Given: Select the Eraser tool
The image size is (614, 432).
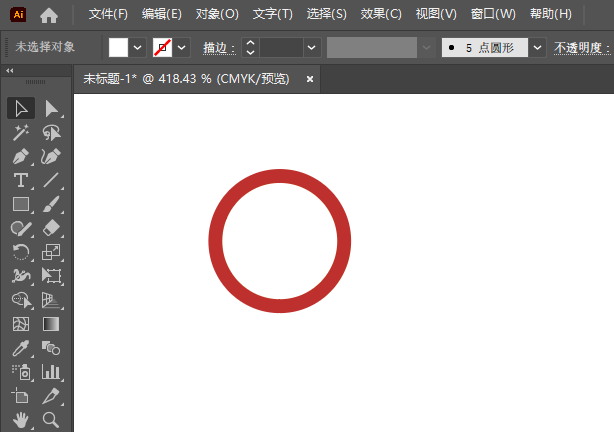Looking at the screenshot, I should pos(51,228).
